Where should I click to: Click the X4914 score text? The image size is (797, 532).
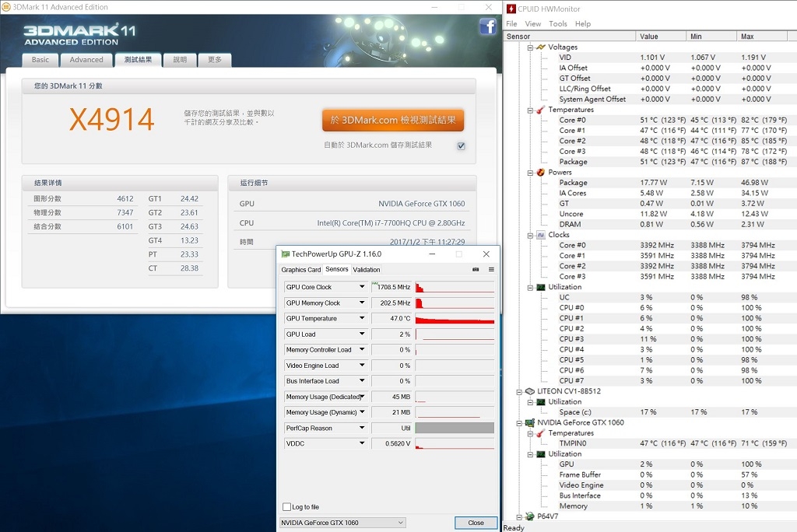(x=112, y=120)
